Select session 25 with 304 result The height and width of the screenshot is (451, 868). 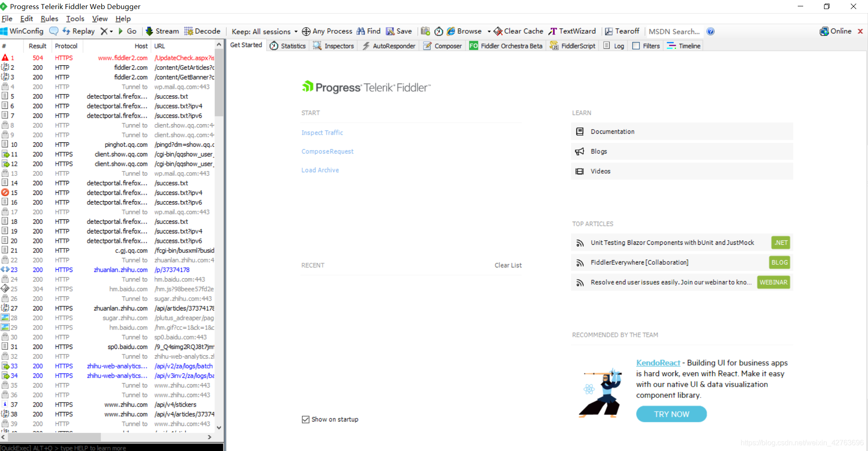click(x=107, y=289)
